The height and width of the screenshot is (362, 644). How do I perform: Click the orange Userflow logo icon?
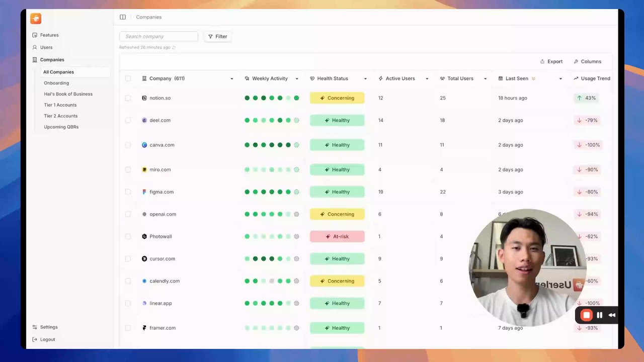tap(36, 19)
